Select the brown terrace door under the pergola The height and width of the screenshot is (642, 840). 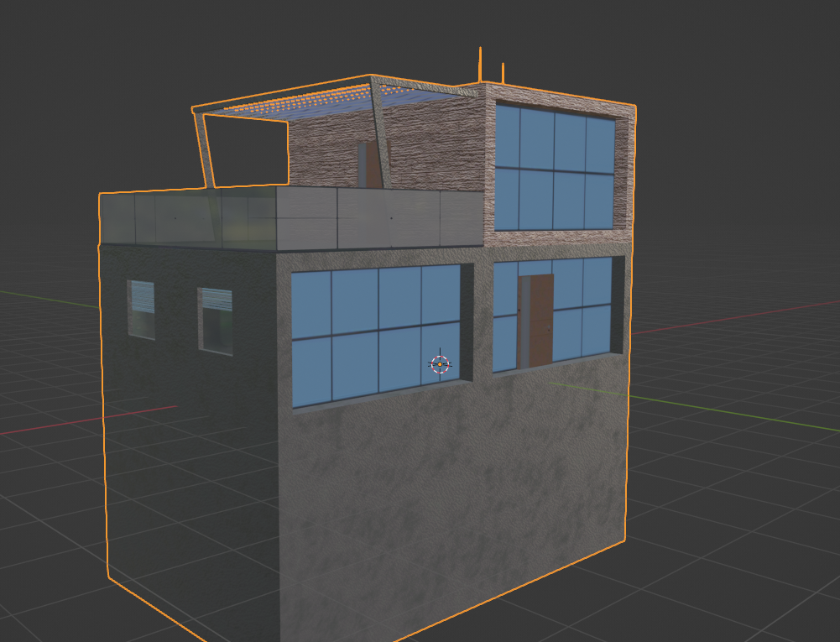point(374,164)
